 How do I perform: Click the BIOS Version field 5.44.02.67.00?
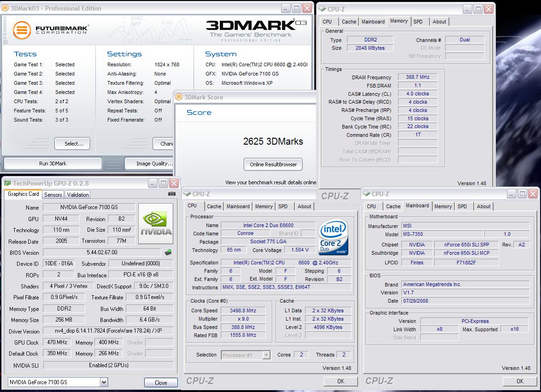102,252
